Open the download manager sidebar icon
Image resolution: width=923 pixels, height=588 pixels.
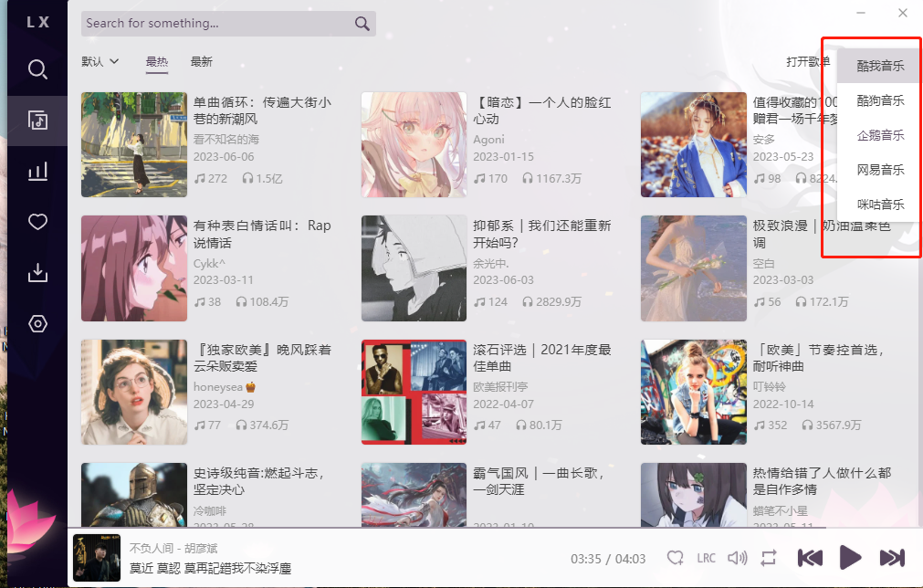(37, 272)
